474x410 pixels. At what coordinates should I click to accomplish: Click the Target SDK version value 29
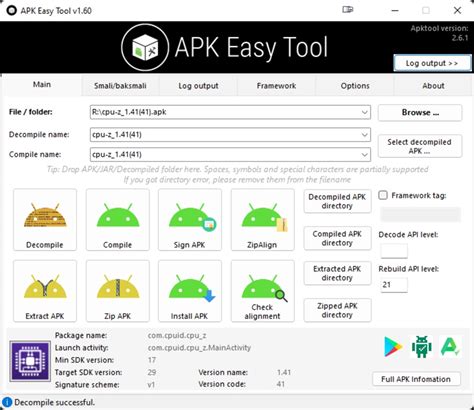(152, 372)
